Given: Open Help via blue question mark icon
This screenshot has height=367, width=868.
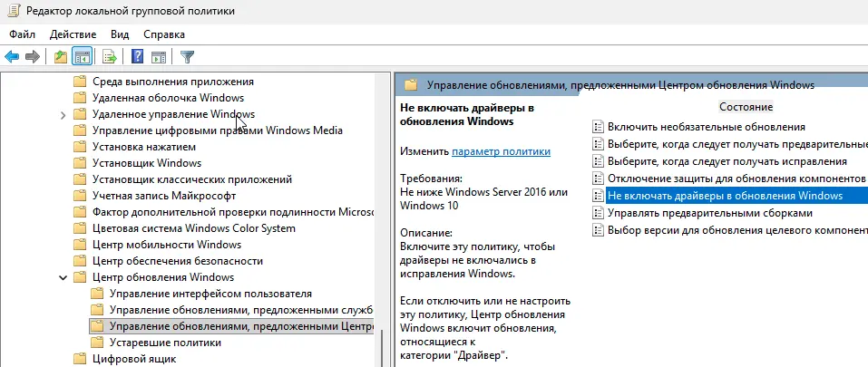Looking at the screenshot, I should click(138, 57).
